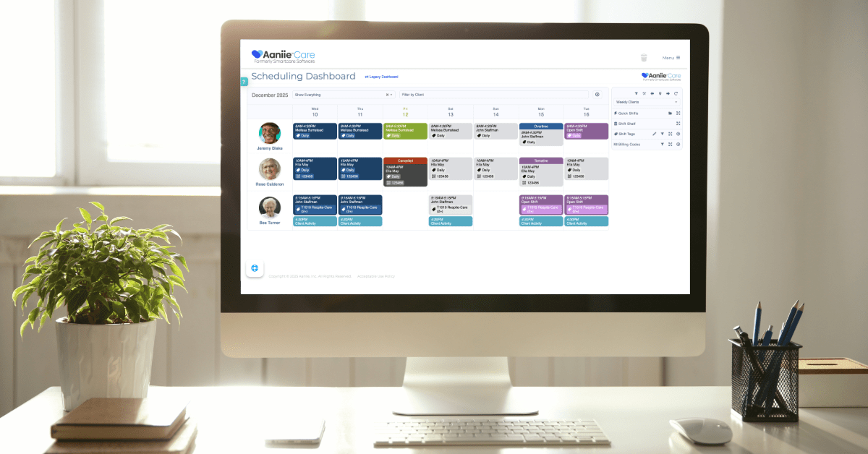Select the Sun 14 day header

click(495, 112)
